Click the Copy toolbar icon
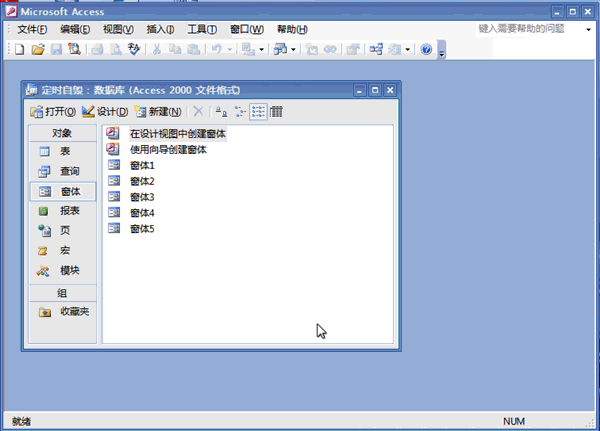The image size is (600, 431). [x=175, y=49]
